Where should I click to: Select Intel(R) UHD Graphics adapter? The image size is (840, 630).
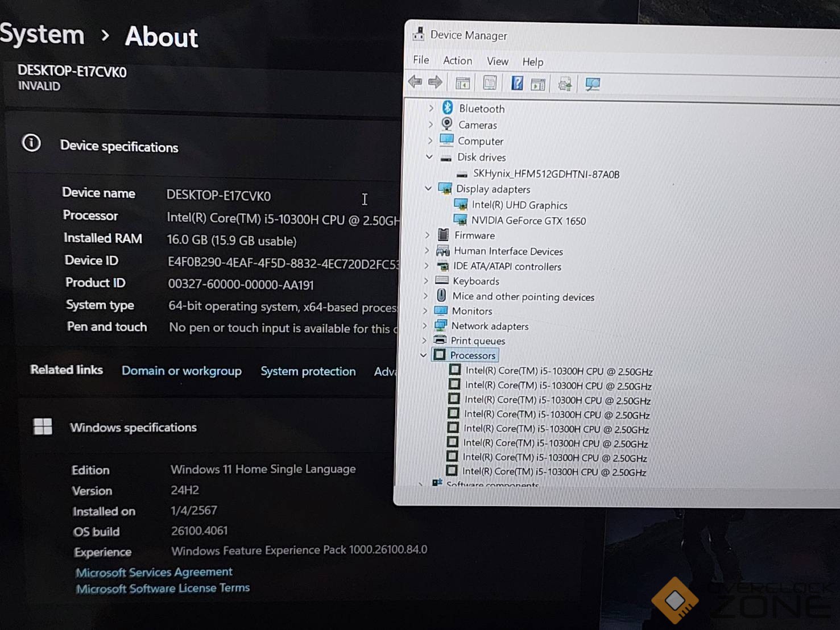click(519, 205)
